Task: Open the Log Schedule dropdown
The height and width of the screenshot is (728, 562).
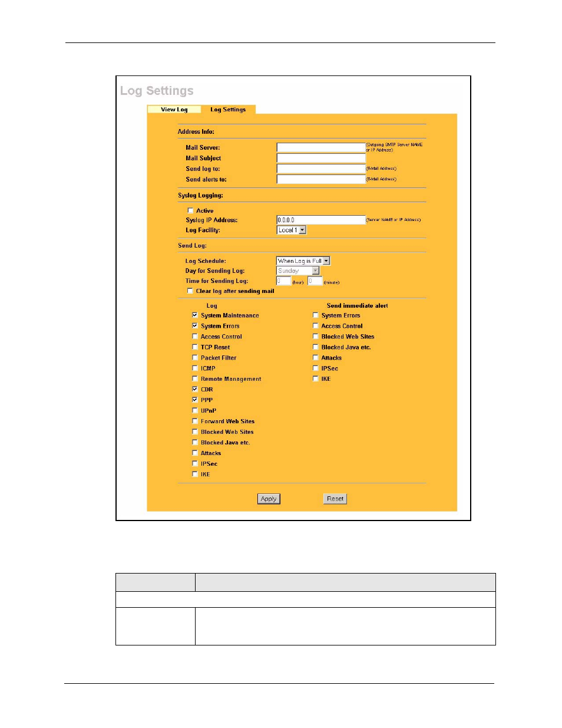Action: point(303,261)
